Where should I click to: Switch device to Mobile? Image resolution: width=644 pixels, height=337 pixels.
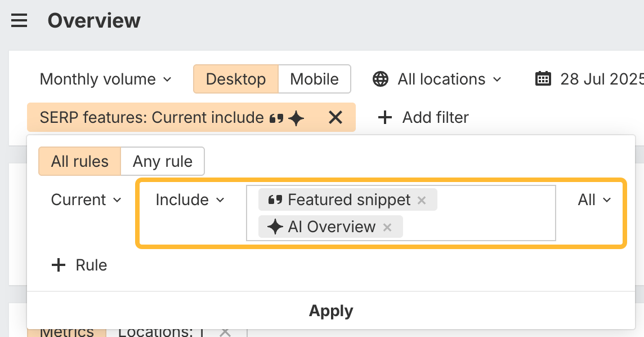(314, 79)
